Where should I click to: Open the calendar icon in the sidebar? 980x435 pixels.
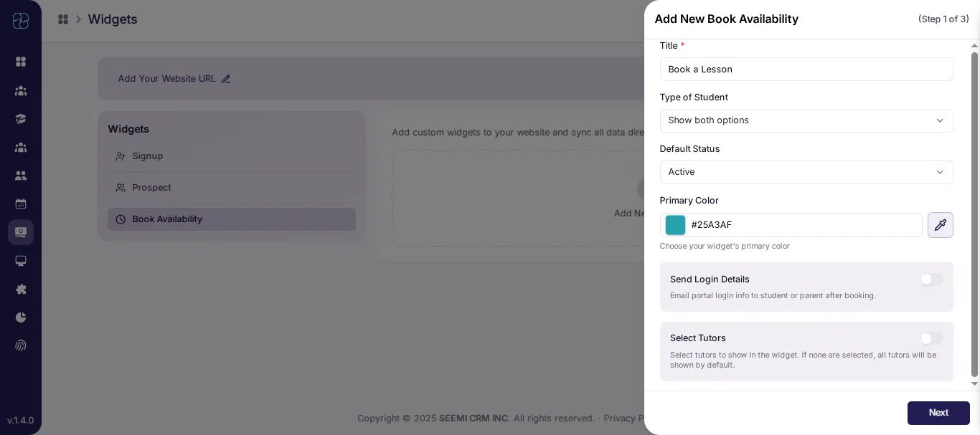[x=21, y=204]
